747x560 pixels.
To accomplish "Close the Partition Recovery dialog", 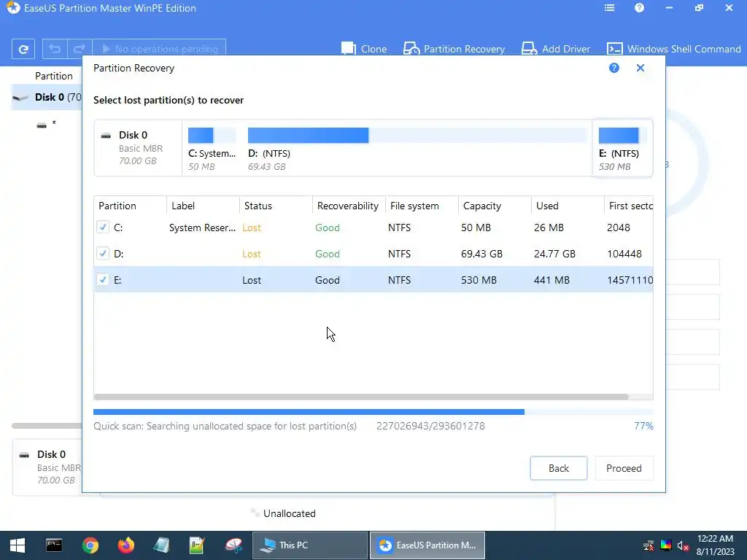I will click(x=640, y=68).
